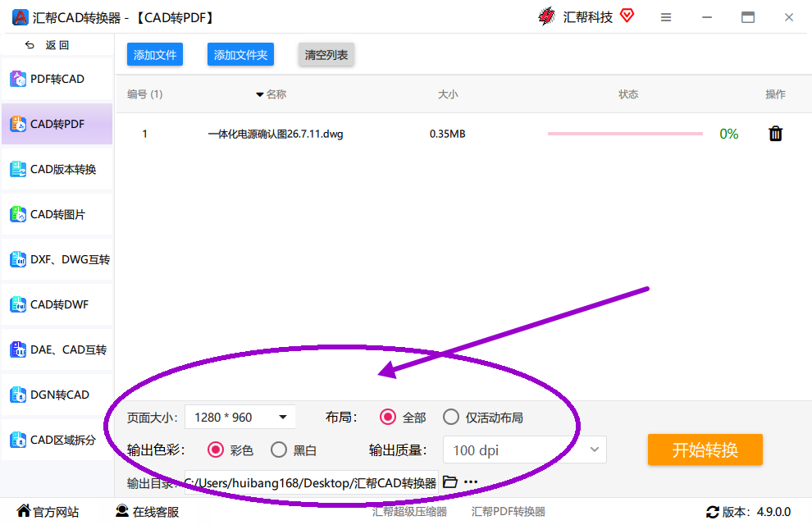Image resolution: width=812 pixels, height=525 pixels.
Task: Click the CAD区域拆分 sidebar icon
Action: [x=18, y=440]
